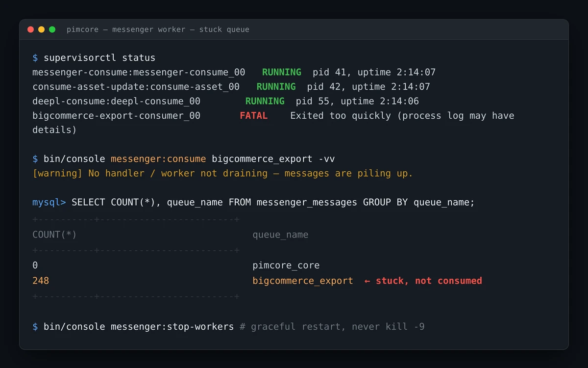The width and height of the screenshot is (588, 368).
Task: Click RUNNING status of messenger-consume_00
Action: click(282, 73)
